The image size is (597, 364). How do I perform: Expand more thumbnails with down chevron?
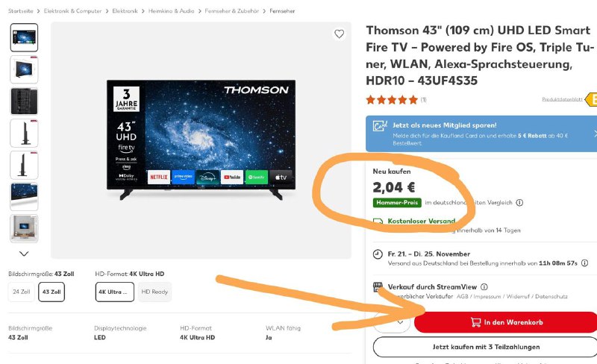(24, 254)
